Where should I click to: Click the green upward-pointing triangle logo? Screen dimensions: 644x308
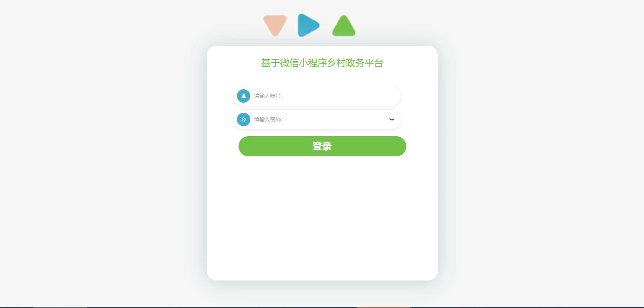(x=344, y=25)
